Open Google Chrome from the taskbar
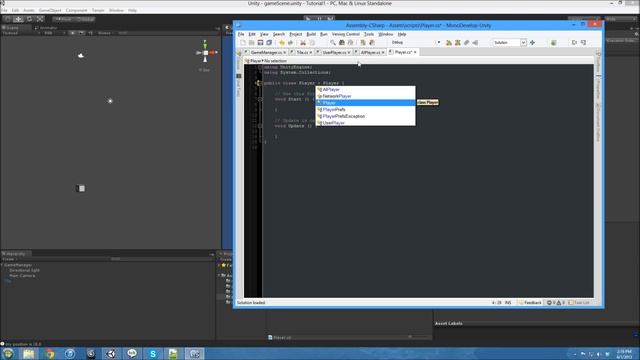This screenshot has width=640, height=360. (x=49, y=353)
